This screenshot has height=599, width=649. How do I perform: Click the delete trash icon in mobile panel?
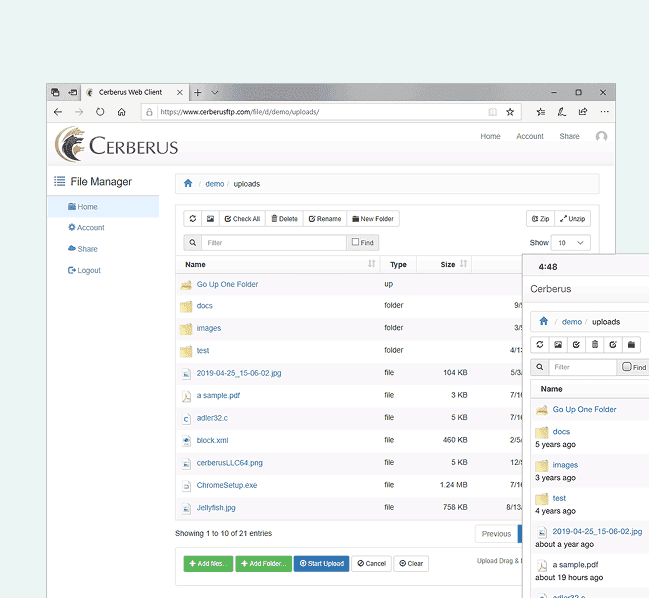595,345
